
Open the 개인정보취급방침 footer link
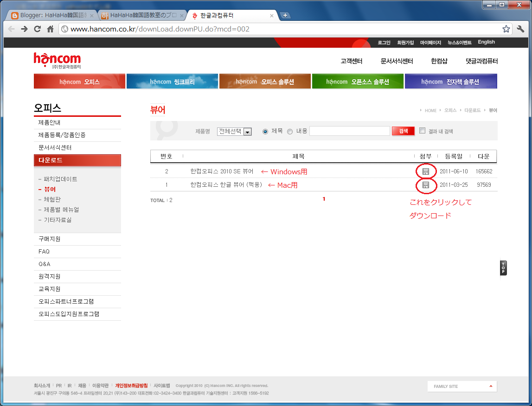[131, 386]
